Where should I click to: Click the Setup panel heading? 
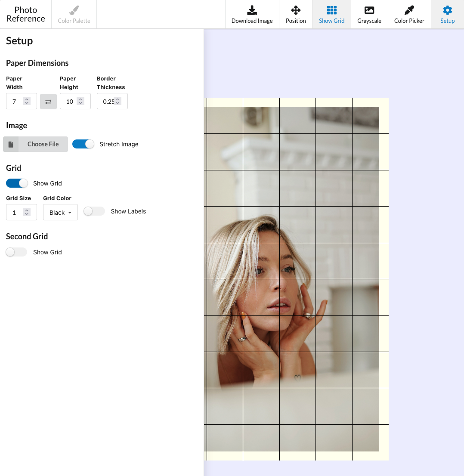point(19,41)
